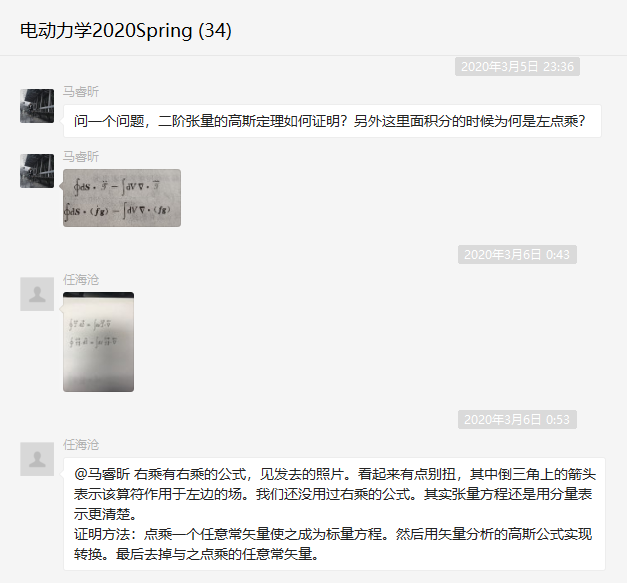Click sender name 马睿昕 above the first message
Viewport: 627px width, 583px height.
pyautogui.click(x=81, y=92)
